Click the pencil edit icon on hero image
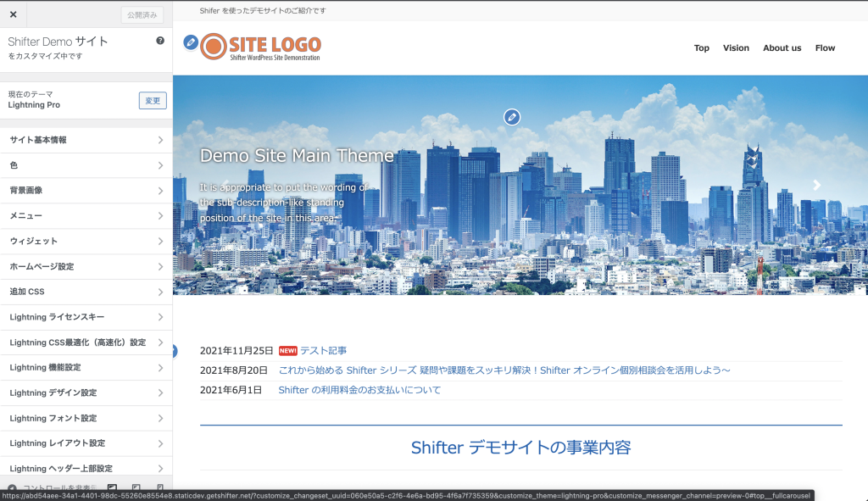The image size is (868, 501). point(511,117)
